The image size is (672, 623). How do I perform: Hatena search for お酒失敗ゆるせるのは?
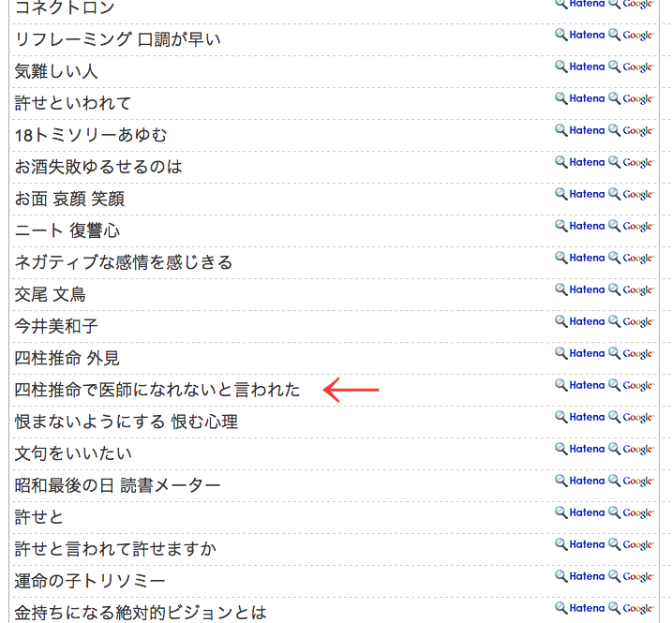580,162
